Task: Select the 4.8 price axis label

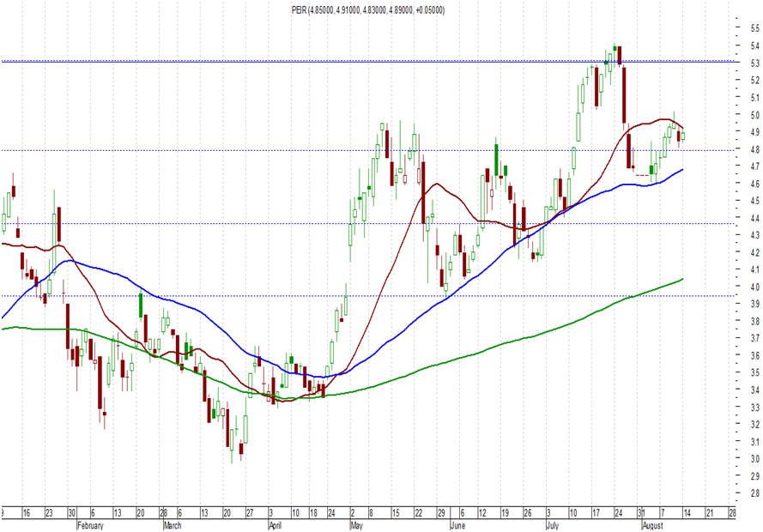Action: [x=754, y=149]
